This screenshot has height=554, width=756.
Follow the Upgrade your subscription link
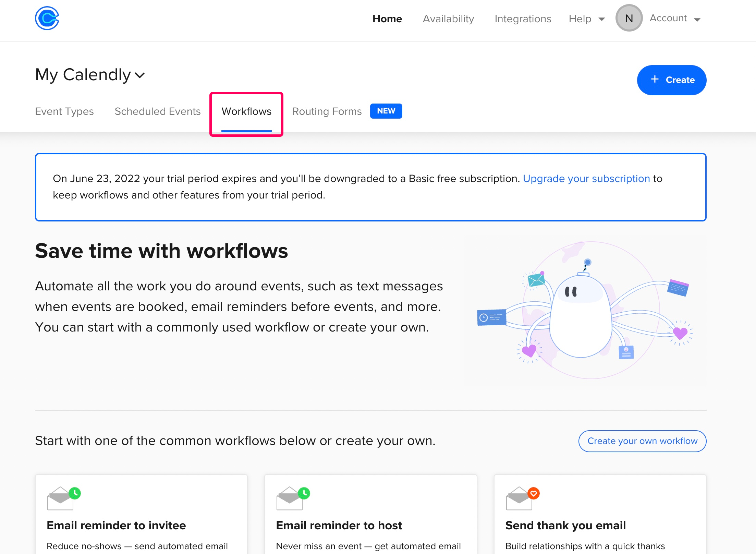point(586,179)
